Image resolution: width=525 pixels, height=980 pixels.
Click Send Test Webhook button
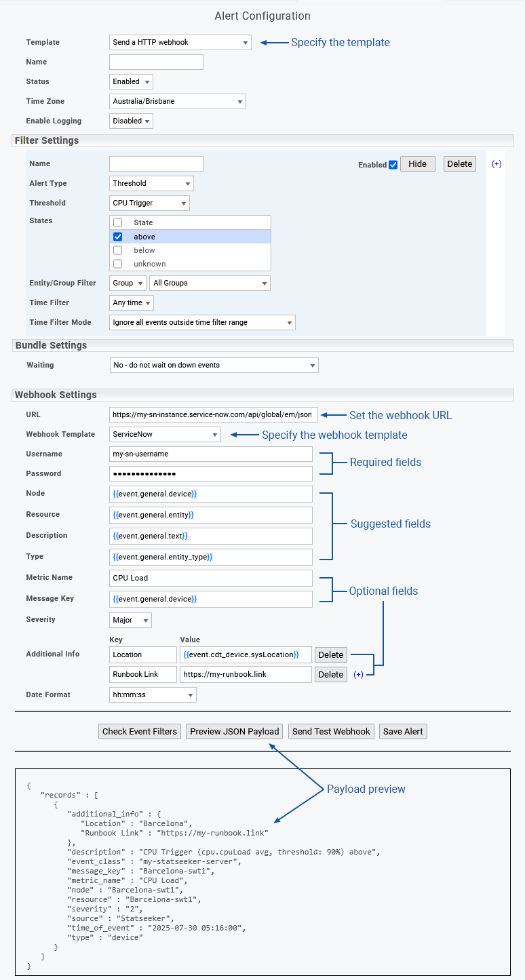(x=331, y=731)
